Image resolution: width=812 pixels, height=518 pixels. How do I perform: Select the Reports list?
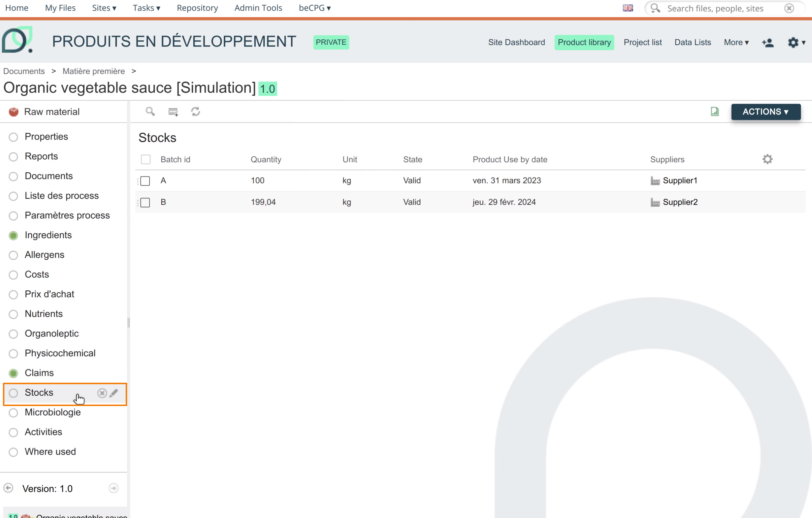(x=41, y=156)
